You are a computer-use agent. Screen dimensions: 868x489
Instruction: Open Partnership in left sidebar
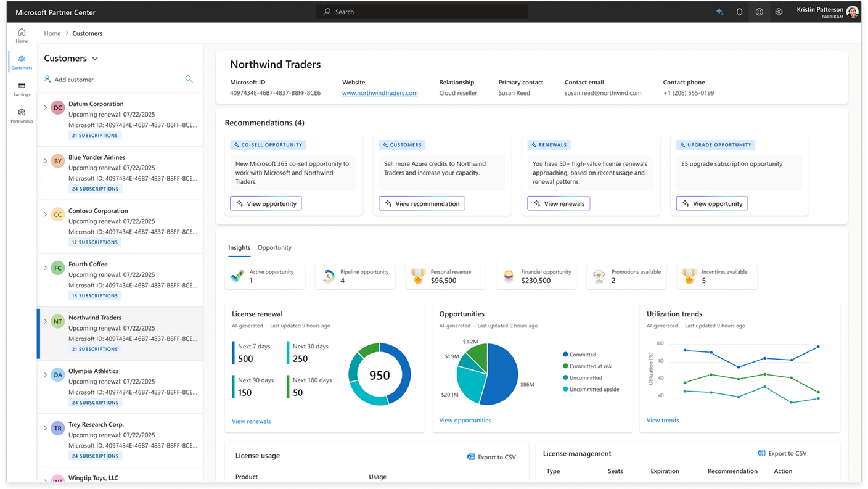click(x=22, y=115)
